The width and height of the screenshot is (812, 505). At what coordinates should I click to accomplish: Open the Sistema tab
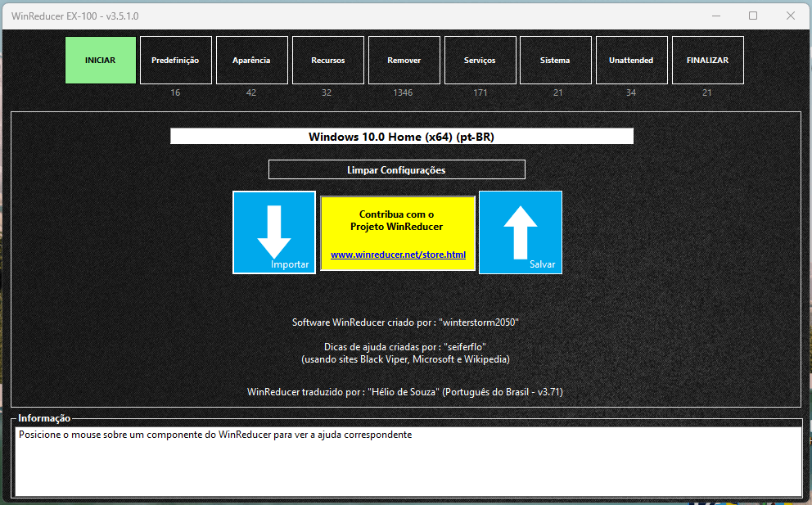click(556, 60)
